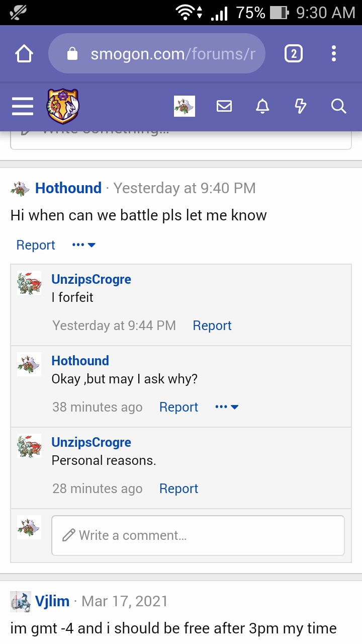Tap the Smogon shield logo
This screenshot has height=644, width=362.
point(63,106)
